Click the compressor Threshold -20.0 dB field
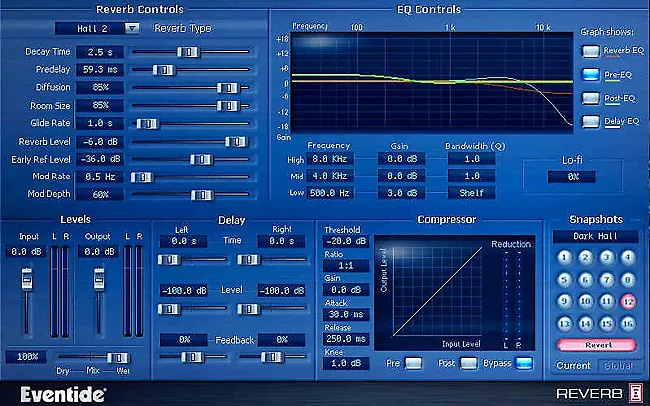The width and height of the screenshot is (650, 406). coord(346,241)
